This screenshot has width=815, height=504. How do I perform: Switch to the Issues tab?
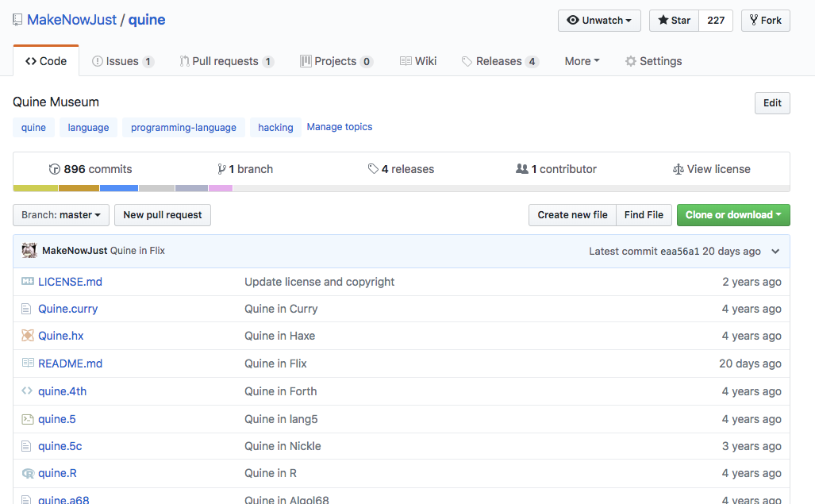(123, 61)
